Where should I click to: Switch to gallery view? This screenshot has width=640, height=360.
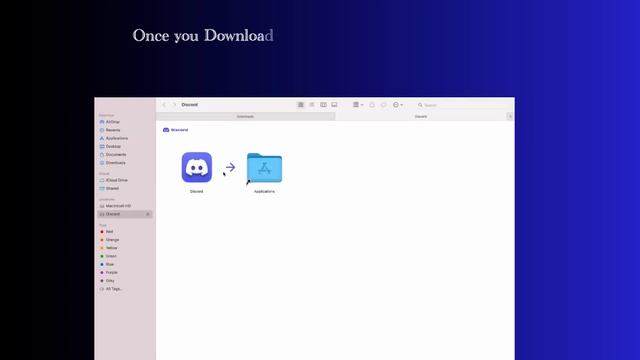[x=334, y=105]
